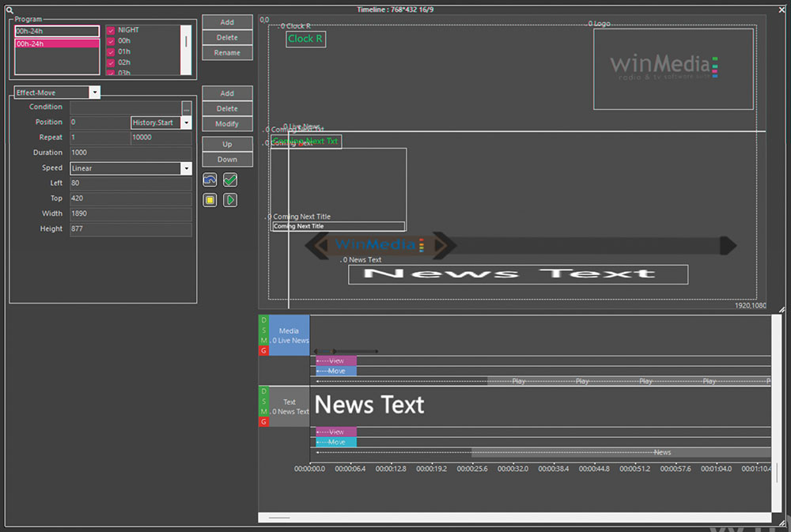Toggle the 02h checkbox
The width and height of the screenshot is (791, 532).
[x=111, y=62]
